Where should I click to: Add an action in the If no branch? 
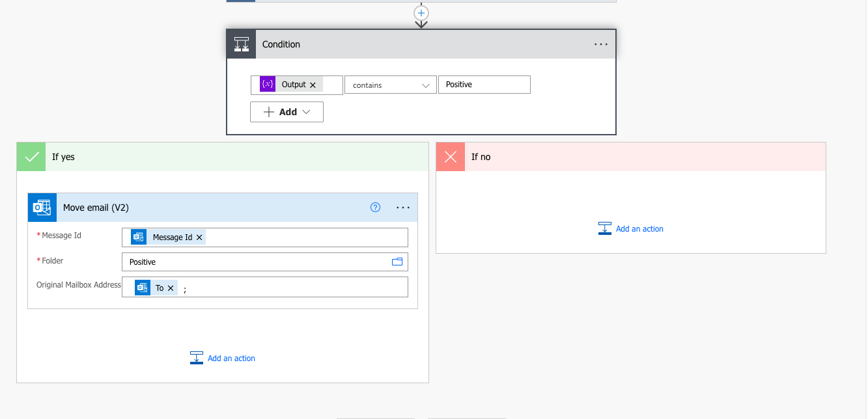[631, 228]
